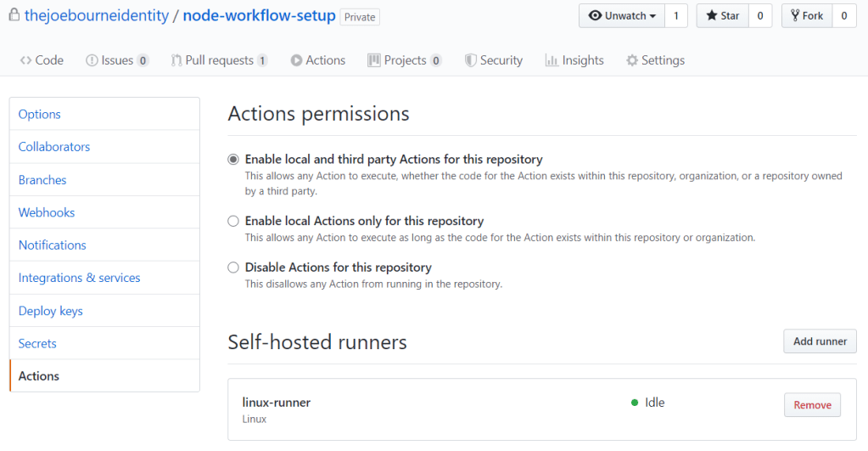Viewport: 868px width, 451px height.
Task: Click the Insights tab graph icon
Action: tap(552, 60)
